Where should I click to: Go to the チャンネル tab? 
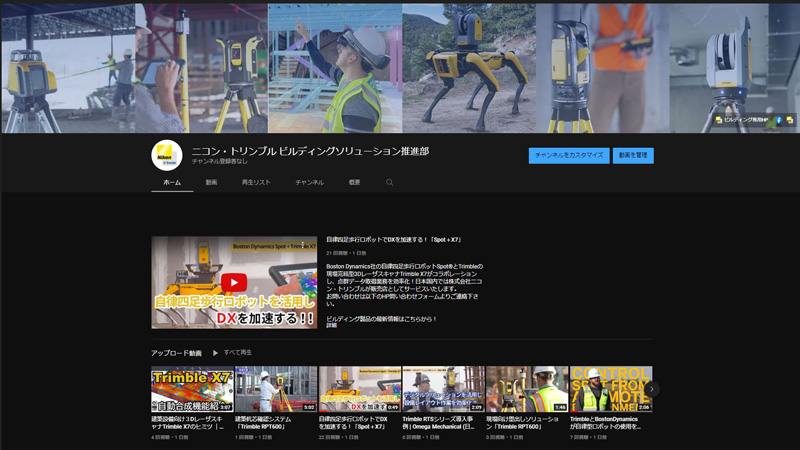pyautogui.click(x=310, y=182)
